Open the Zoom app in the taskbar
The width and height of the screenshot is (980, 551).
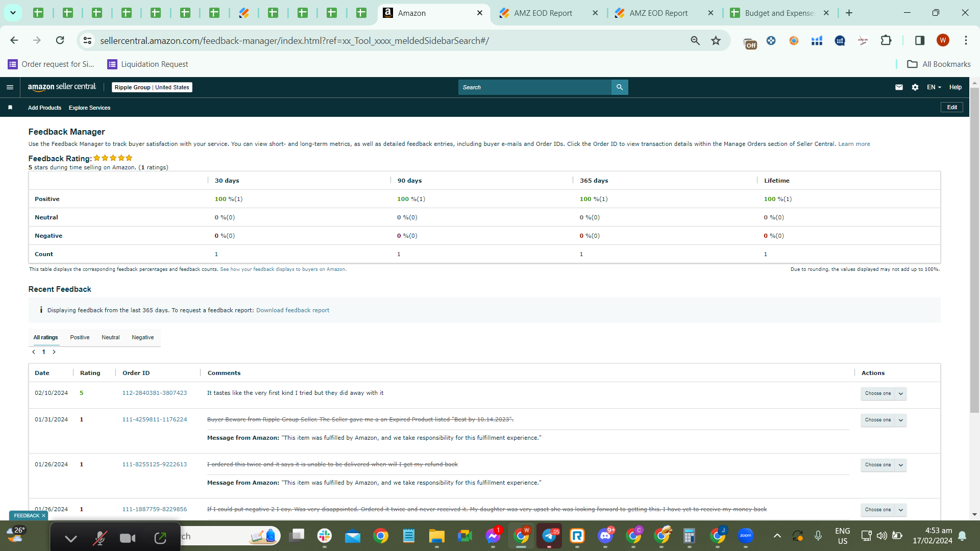point(746,536)
